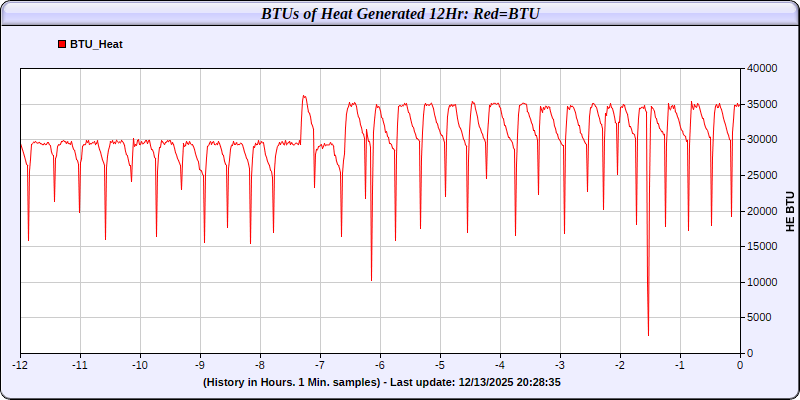The width and height of the screenshot is (800, 400).
Task: Click the deepest dip in the red line
Action: coord(648,335)
